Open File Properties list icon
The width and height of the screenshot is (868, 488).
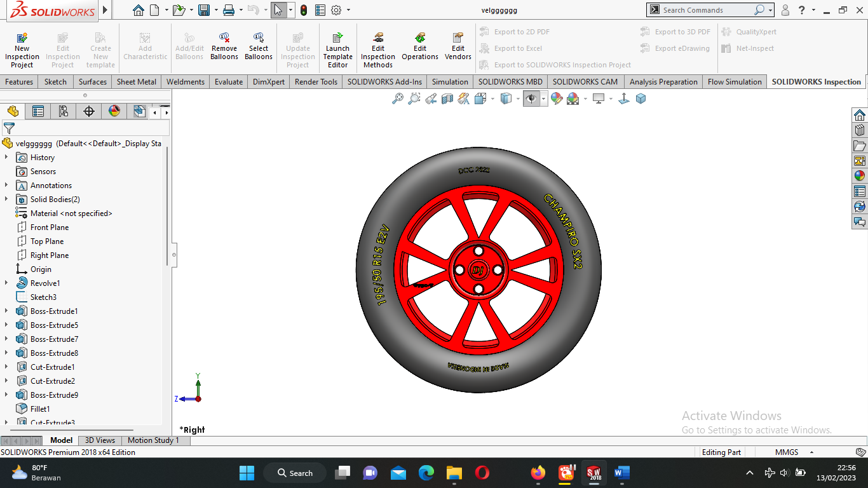(x=320, y=10)
